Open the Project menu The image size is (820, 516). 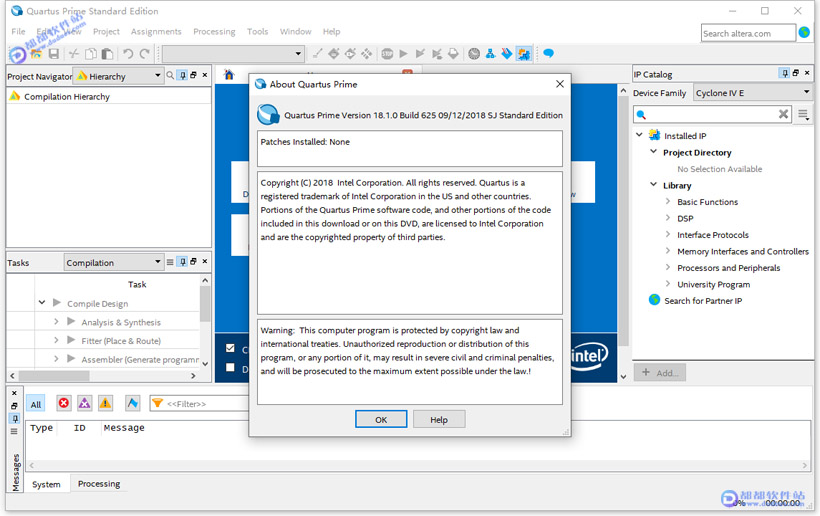tap(106, 31)
